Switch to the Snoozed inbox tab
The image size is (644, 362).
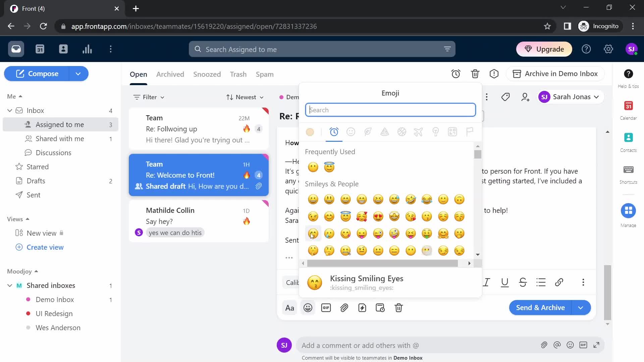207,74
